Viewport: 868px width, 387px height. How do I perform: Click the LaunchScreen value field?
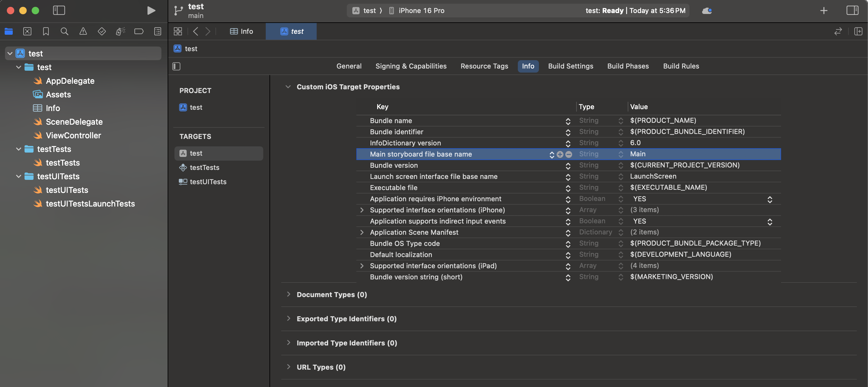click(x=653, y=176)
